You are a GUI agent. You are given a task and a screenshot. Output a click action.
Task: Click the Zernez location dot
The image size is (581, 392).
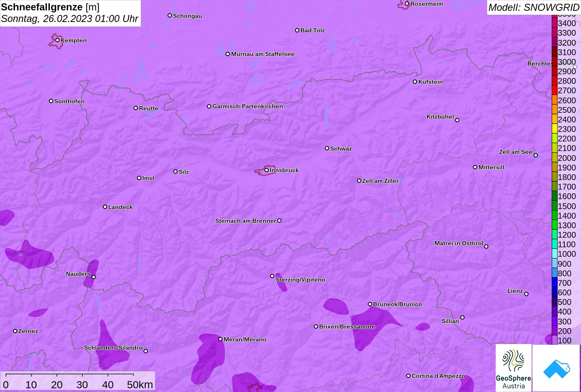[15, 331]
